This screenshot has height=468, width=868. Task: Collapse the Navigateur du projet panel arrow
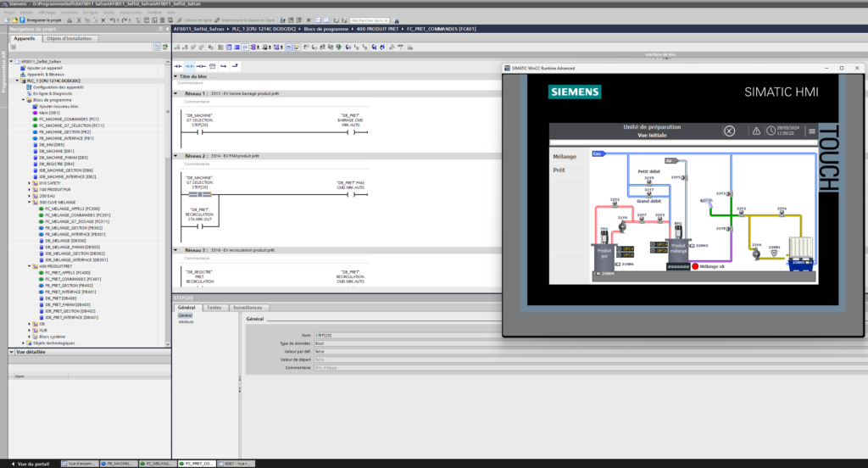pos(168,29)
